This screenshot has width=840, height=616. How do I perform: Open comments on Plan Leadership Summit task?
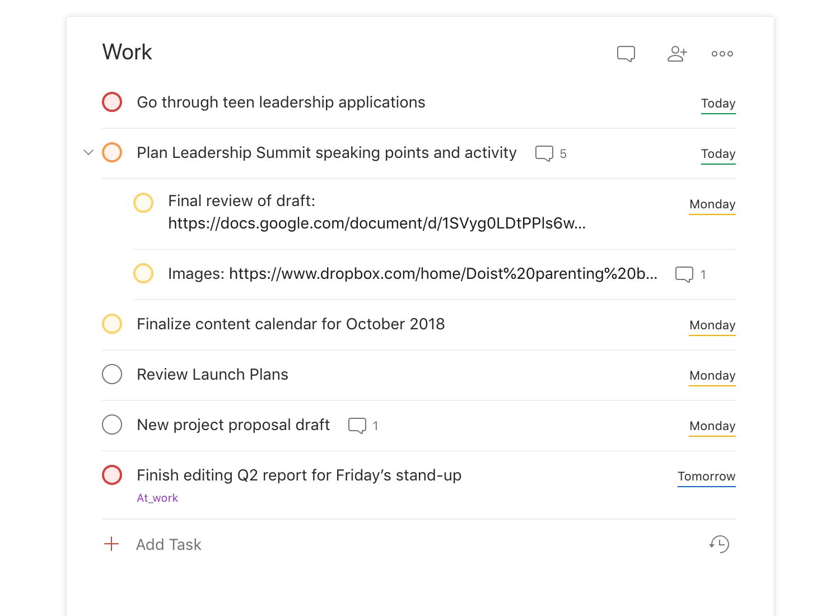point(544,153)
